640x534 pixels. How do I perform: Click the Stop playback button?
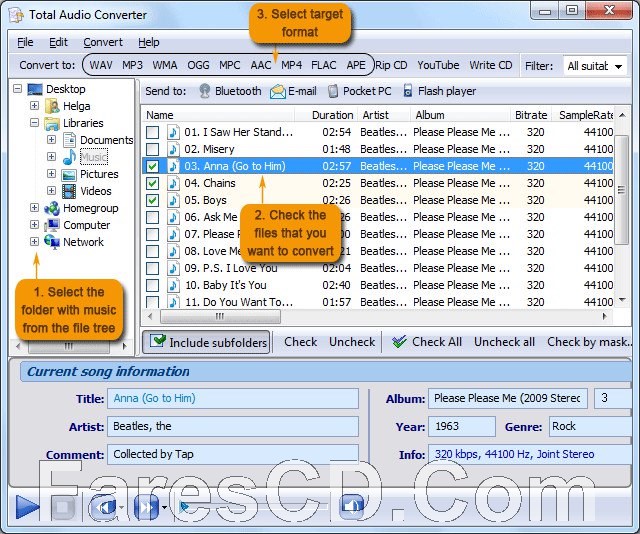point(62,507)
